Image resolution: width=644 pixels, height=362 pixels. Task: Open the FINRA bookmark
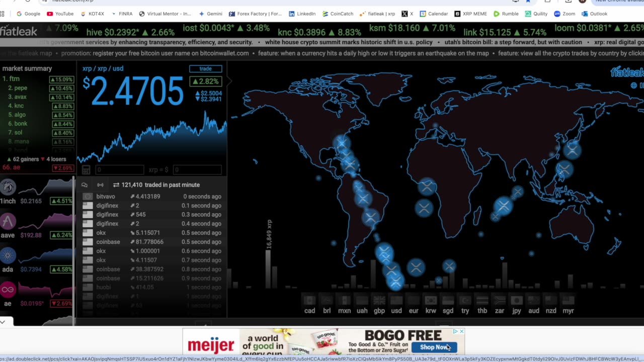click(121, 14)
